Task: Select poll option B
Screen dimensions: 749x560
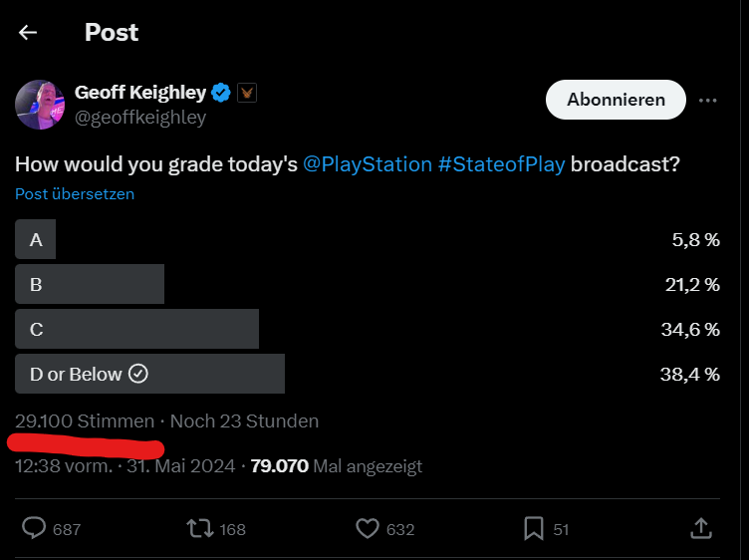Action: pyautogui.click(x=368, y=284)
